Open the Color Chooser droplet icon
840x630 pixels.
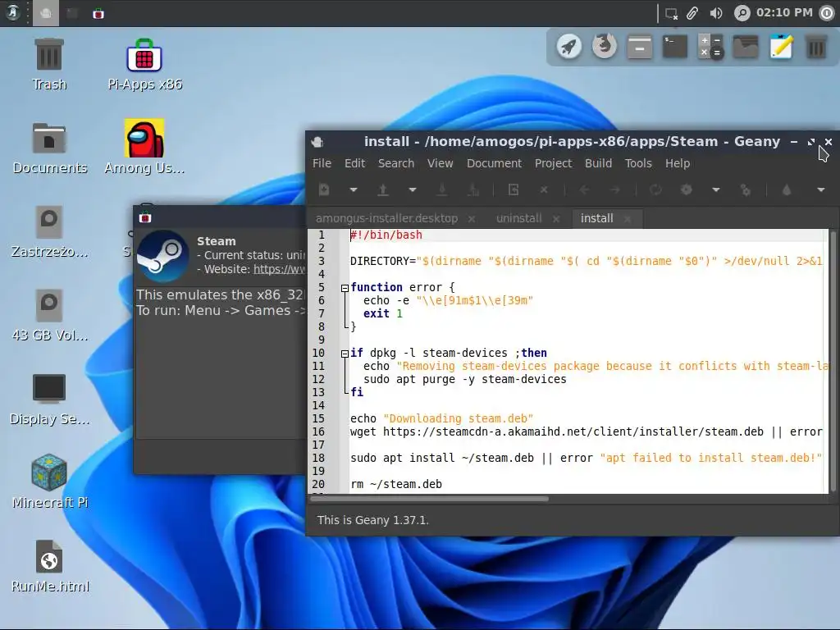(787, 189)
